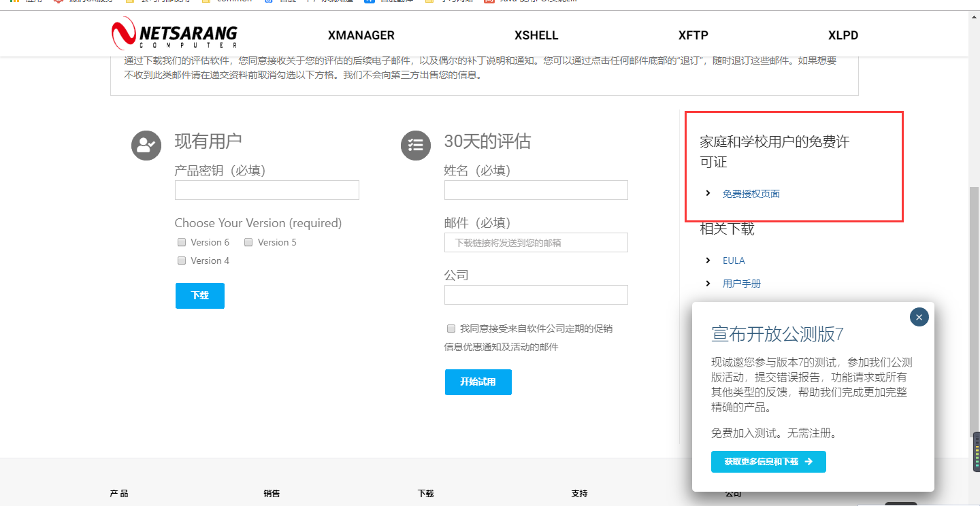
Task: Click the 产品 footer heading
Action: [119, 494]
